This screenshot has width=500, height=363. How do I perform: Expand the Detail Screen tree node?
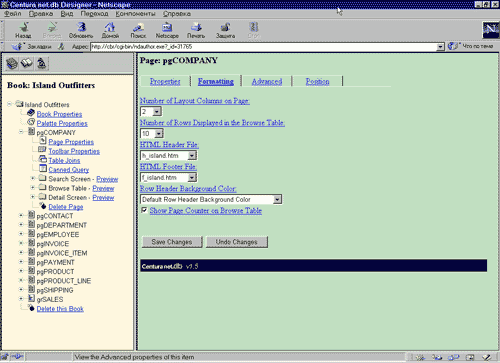click(x=33, y=197)
